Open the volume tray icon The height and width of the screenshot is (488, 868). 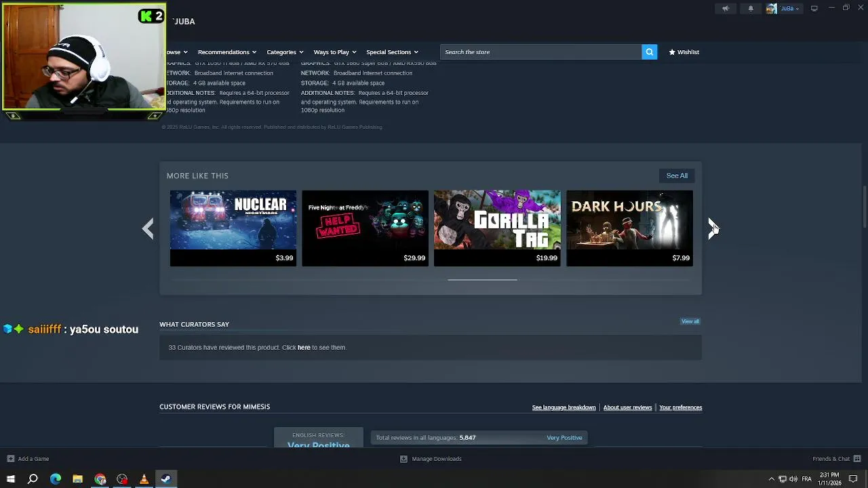(793, 479)
